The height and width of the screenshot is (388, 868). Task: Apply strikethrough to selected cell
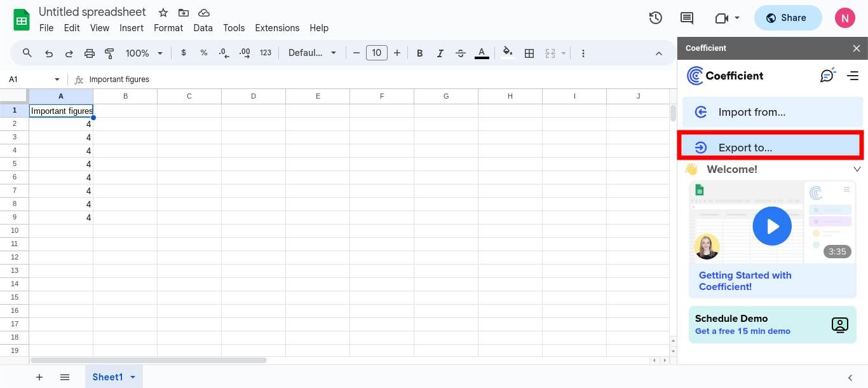(x=460, y=53)
